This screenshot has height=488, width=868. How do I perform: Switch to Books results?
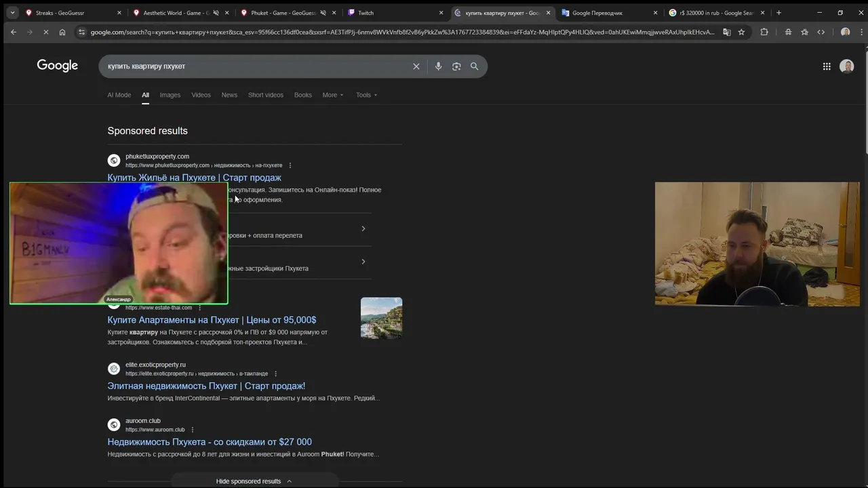pyautogui.click(x=303, y=95)
